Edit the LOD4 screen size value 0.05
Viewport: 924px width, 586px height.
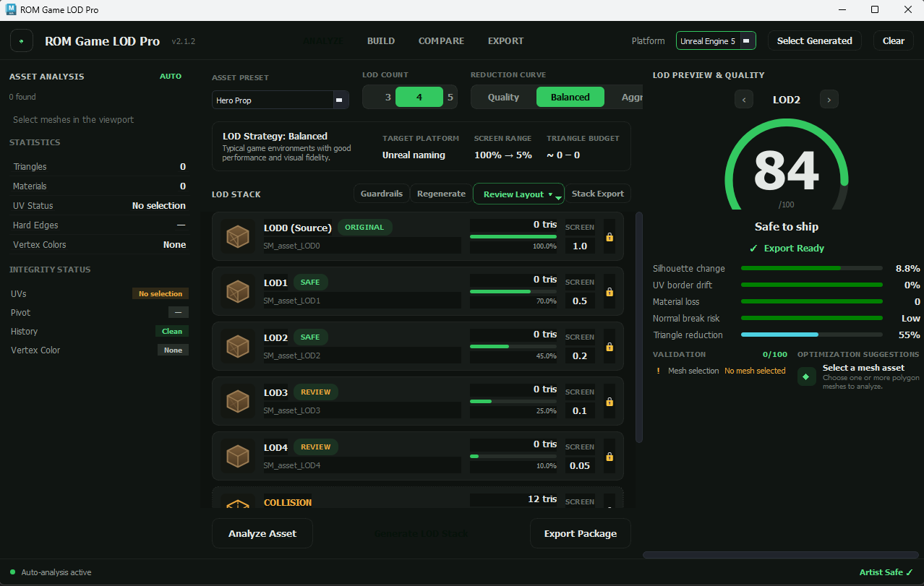click(x=580, y=465)
